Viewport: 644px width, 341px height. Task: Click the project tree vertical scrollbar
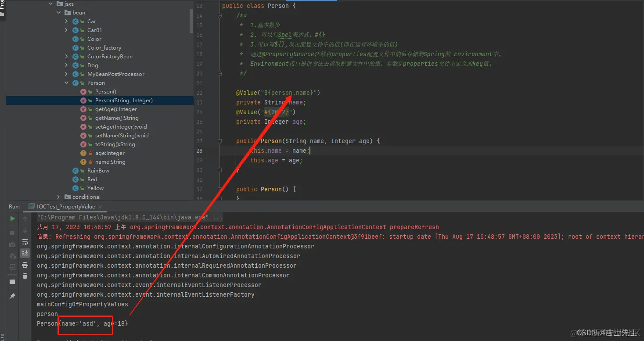click(x=191, y=22)
